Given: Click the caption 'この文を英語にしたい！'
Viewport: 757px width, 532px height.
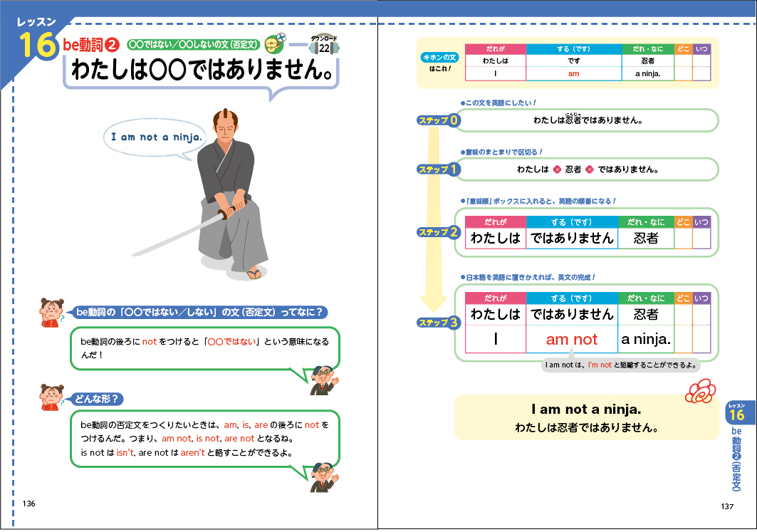Looking at the screenshot, I should (498, 103).
